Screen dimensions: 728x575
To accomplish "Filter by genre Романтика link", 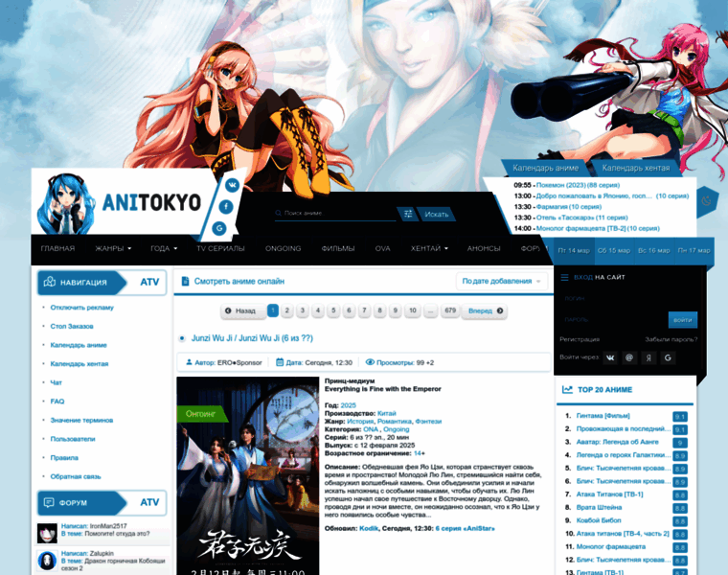I will coord(395,422).
